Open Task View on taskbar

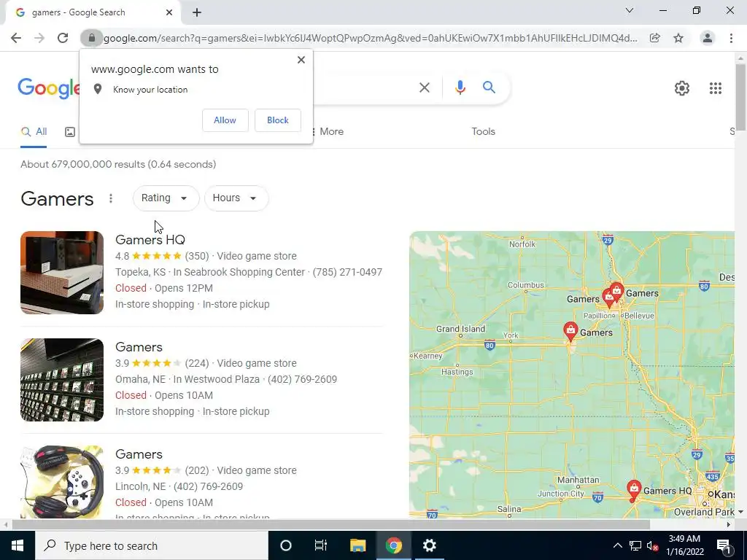pyautogui.click(x=321, y=545)
